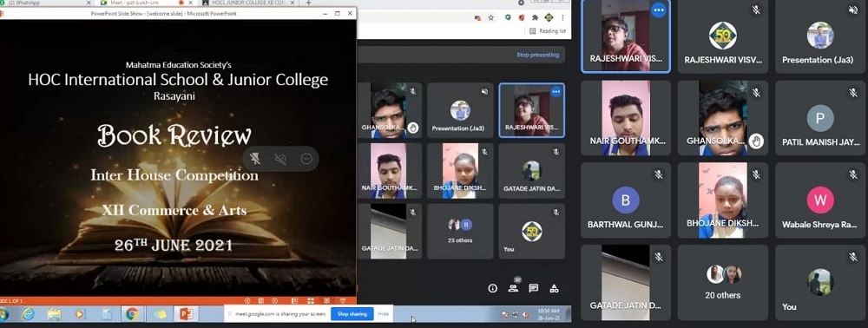Open Chrome extensions puzzle icon
The image size is (868, 328).
(535, 17)
